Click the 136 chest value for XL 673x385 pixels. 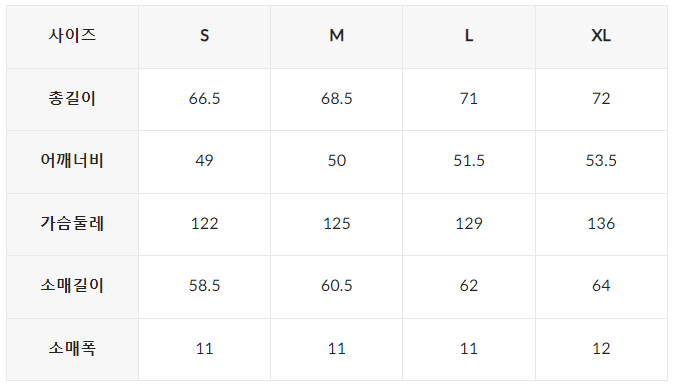(x=601, y=224)
